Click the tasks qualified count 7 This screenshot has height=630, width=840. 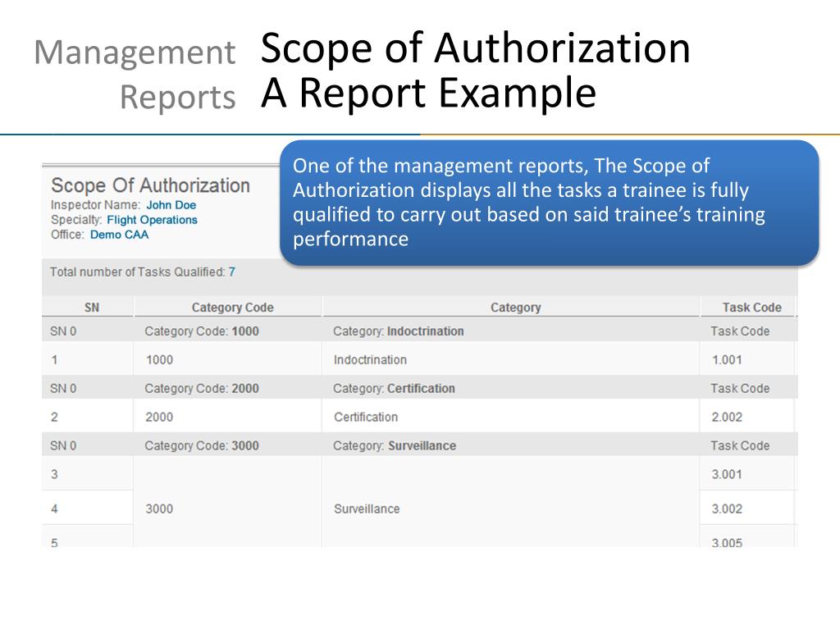[x=232, y=272]
